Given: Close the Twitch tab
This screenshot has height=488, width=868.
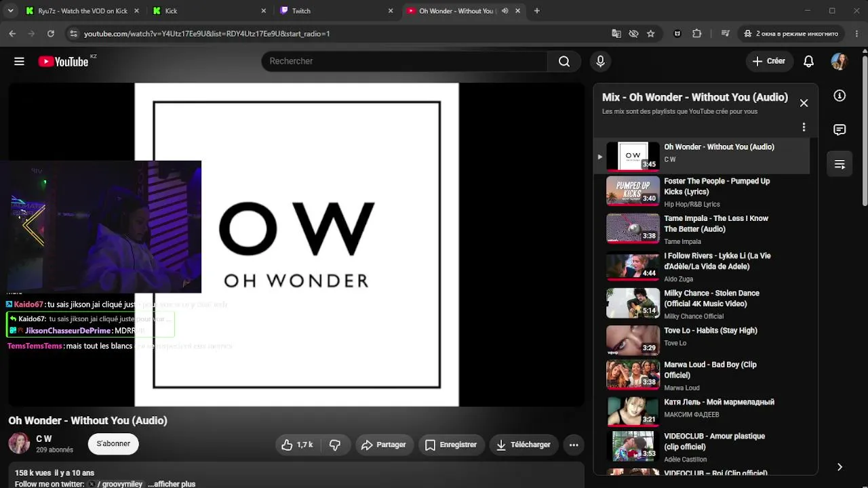Looking at the screenshot, I should tap(391, 11).
